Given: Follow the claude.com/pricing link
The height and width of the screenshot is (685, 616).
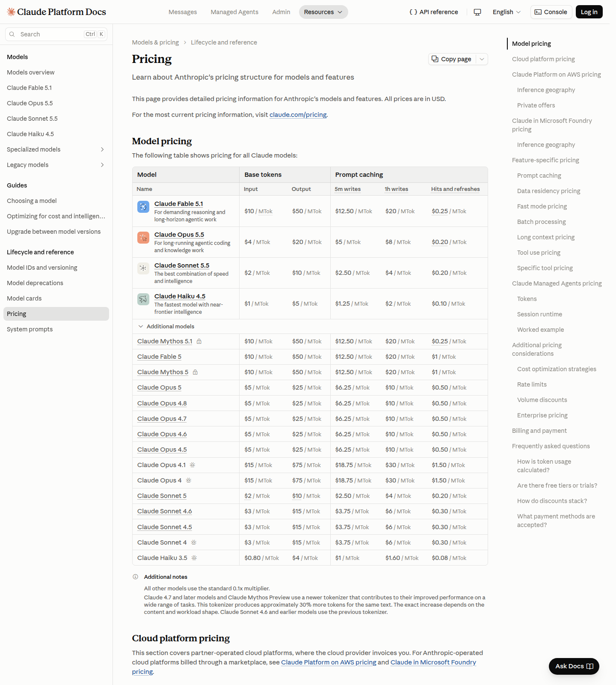Looking at the screenshot, I should [298, 115].
